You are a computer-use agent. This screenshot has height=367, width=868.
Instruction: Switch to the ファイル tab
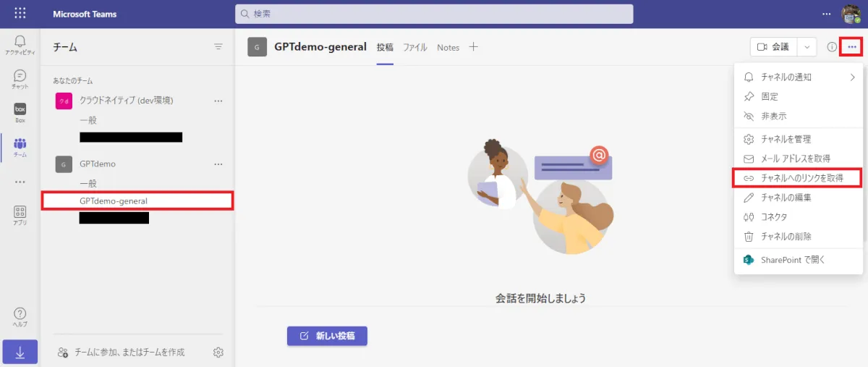415,47
